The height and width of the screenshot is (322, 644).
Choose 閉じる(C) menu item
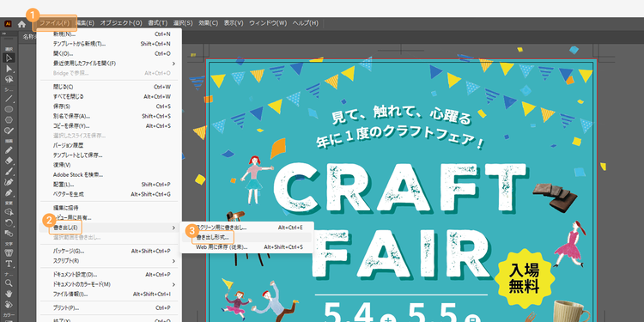pyautogui.click(x=109, y=87)
